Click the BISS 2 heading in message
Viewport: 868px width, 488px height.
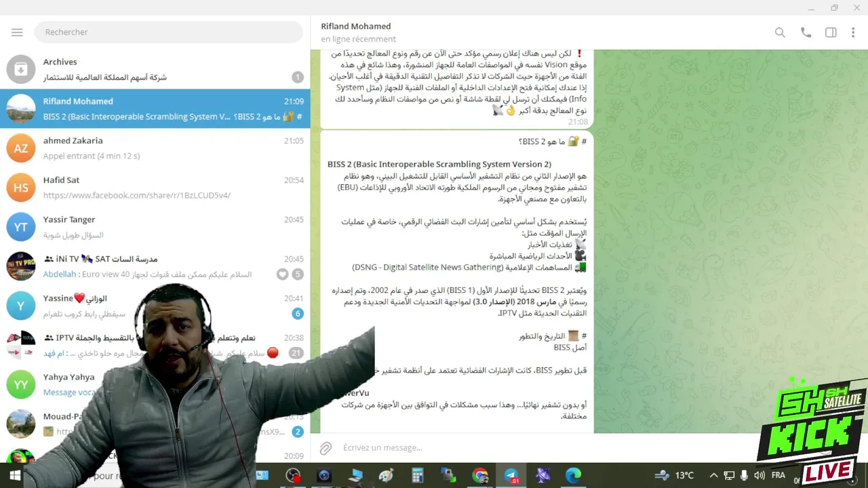click(439, 164)
